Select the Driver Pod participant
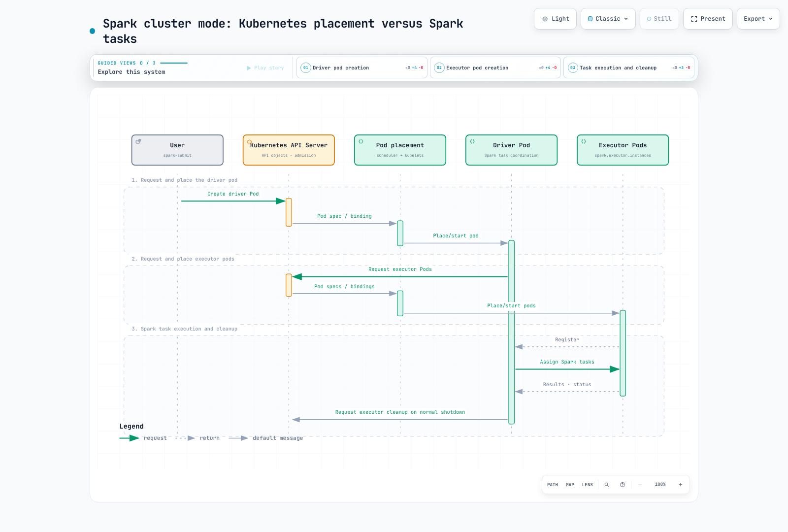This screenshot has width=788, height=532. click(x=511, y=150)
